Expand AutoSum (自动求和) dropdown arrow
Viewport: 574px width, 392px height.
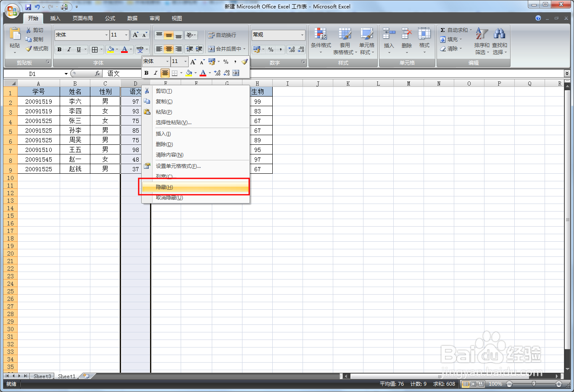471,30
